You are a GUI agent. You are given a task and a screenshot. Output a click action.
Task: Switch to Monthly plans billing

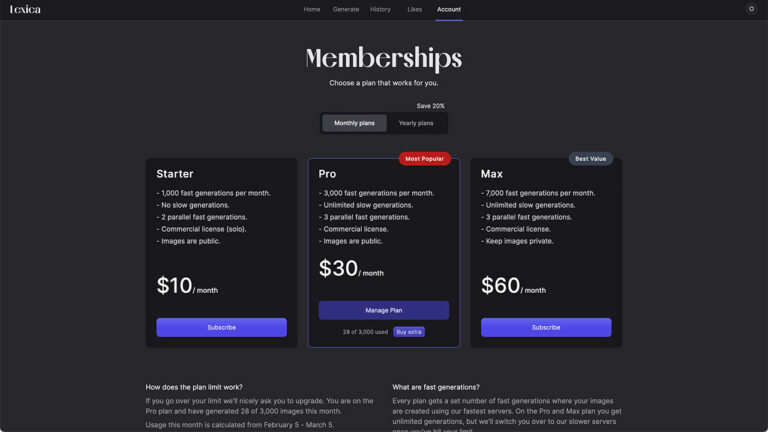coord(354,123)
